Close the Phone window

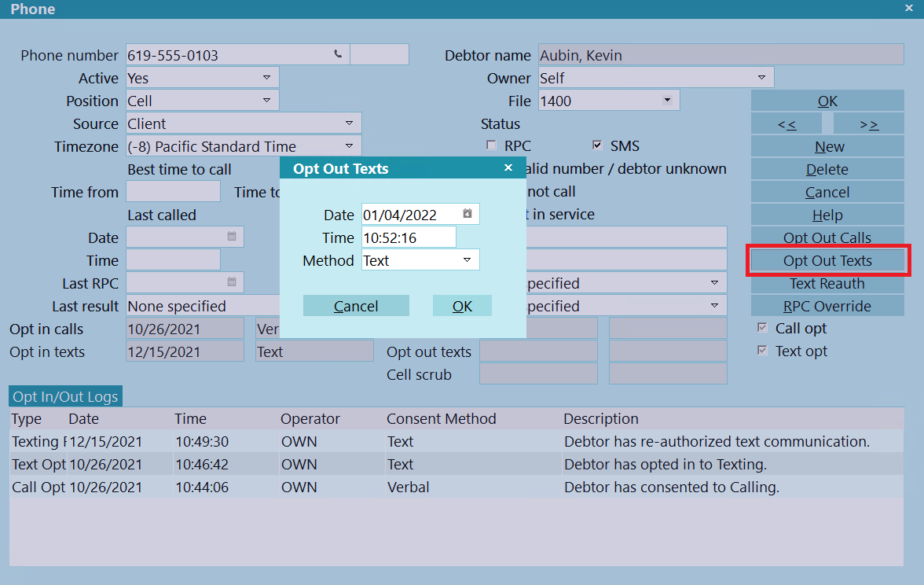[908, 8]
